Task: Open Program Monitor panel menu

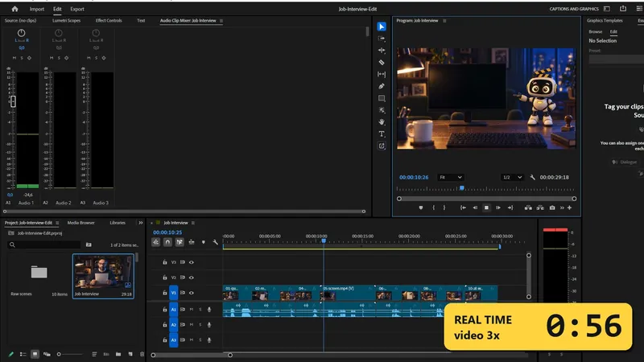Action: [x=444, y=21]
